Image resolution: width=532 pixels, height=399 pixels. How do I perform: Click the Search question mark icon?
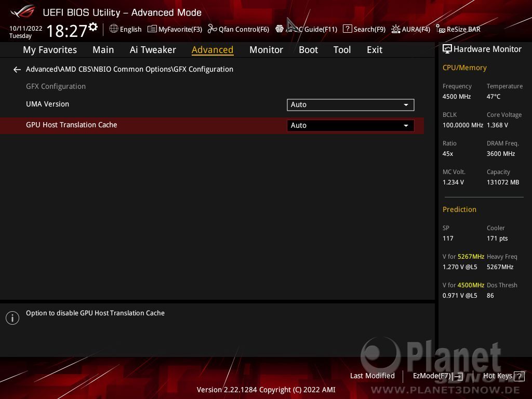tap(347, 29)
